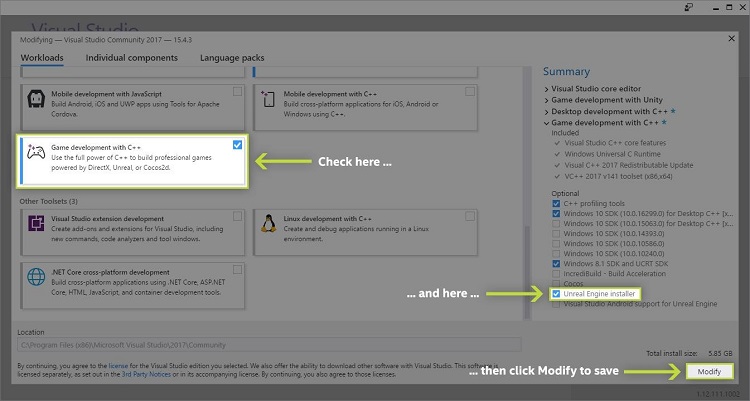The height and width of the screenshot is (401, 750).
Task: Open the 3rd Party Notices link
Action: [x=146, y=374]
